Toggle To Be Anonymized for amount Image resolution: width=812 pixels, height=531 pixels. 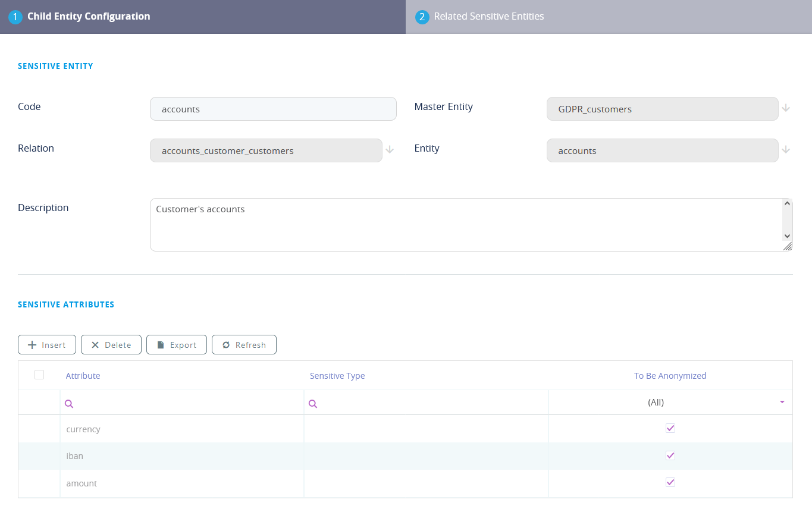(x=670, y=482)
